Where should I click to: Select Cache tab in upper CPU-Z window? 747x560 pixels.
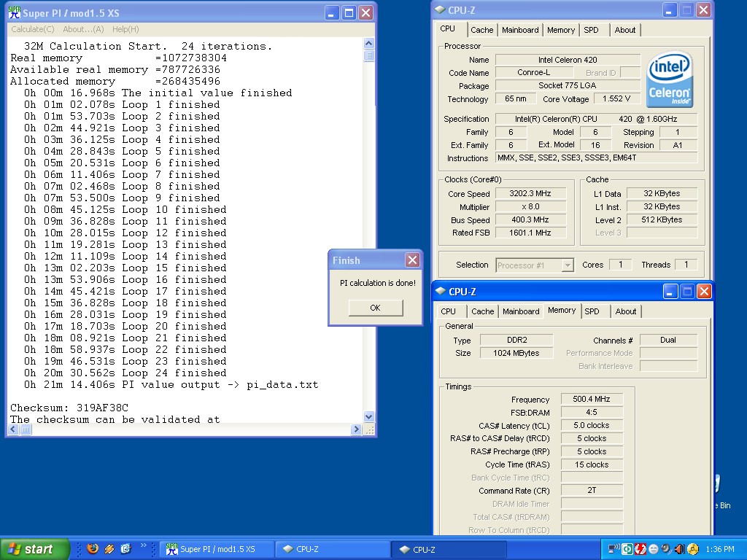click(482, 30)
